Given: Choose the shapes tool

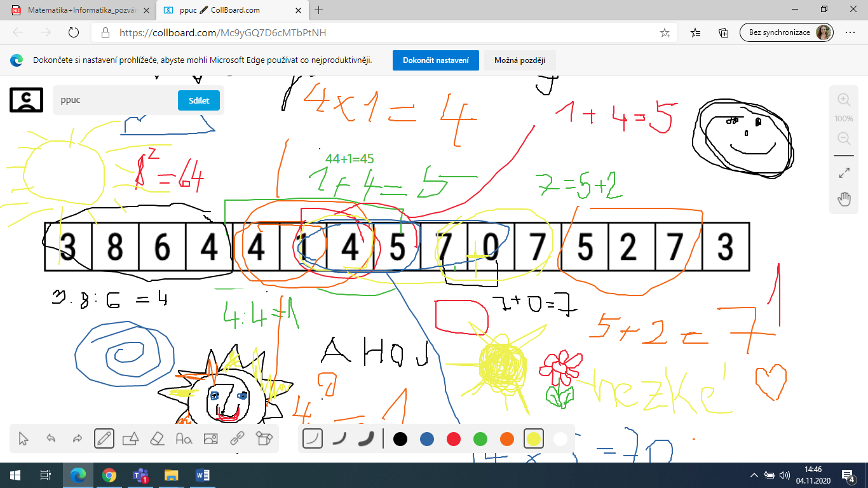Looking at the screenshot, I should [130, 438].
